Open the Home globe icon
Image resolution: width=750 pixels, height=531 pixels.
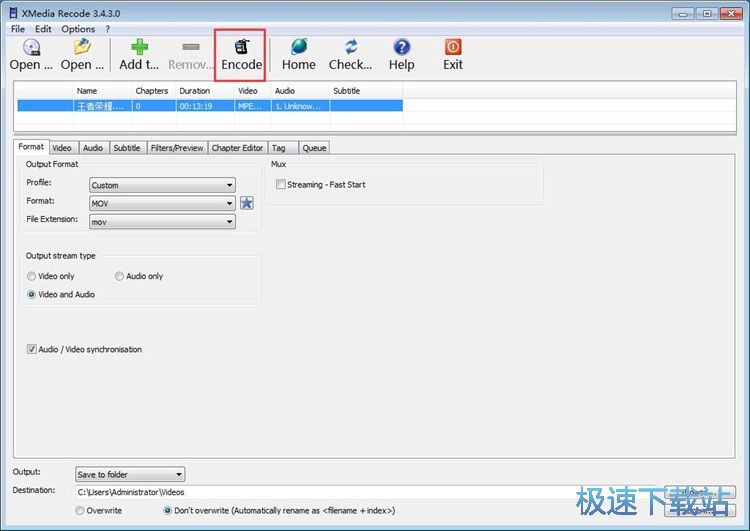(298, 47)
